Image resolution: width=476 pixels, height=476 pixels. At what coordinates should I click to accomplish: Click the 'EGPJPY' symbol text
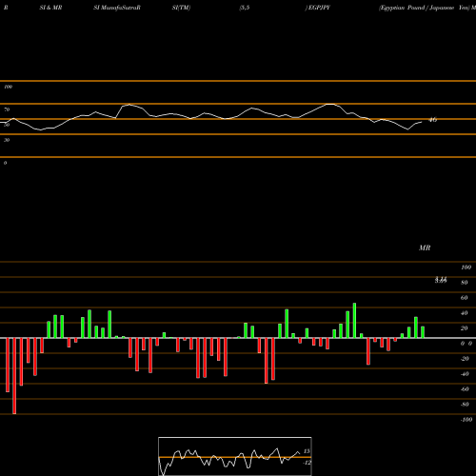pyautogui.click(x=319, y=8)
